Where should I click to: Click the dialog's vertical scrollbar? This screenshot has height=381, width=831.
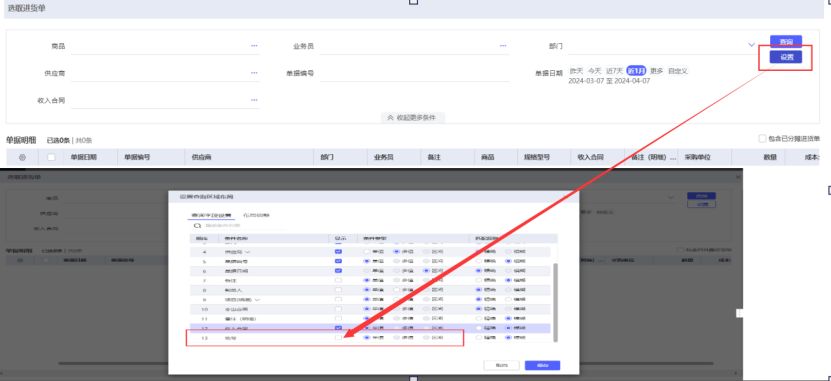coord(555,302)
